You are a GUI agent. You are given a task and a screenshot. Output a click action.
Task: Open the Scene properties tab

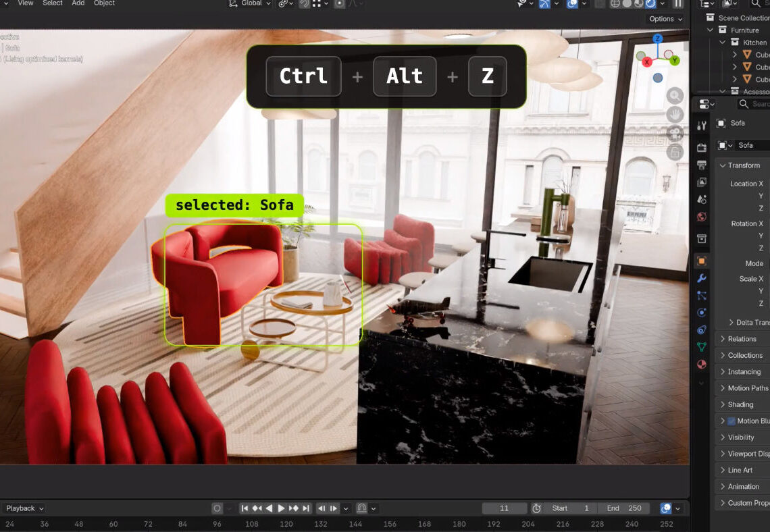tap(702, 199)
